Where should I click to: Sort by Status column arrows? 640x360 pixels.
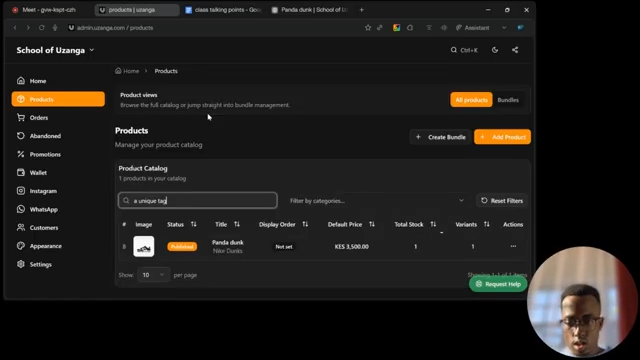(x=193, y=224)
